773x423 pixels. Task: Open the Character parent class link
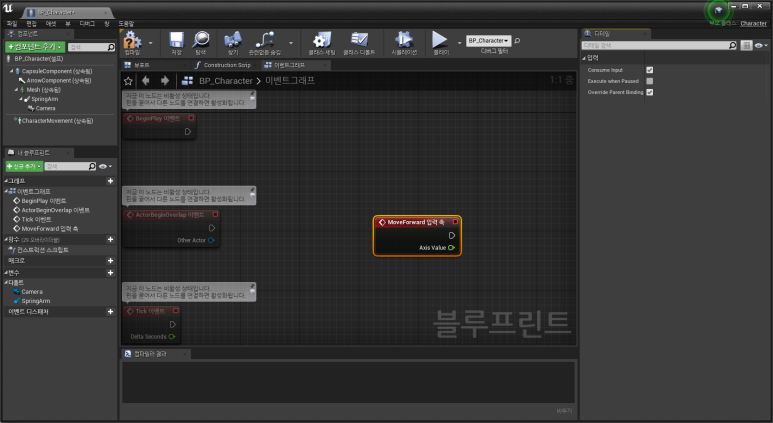pyautogui.click(x=753, y=24)
